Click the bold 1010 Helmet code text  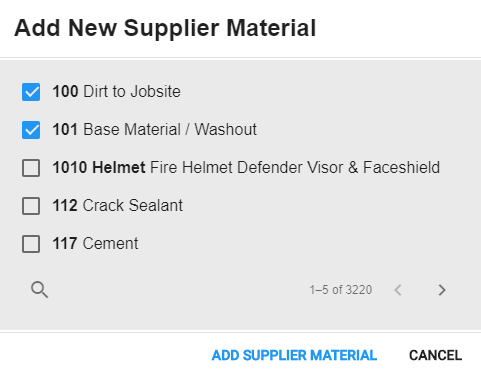(x=99, y=167)
